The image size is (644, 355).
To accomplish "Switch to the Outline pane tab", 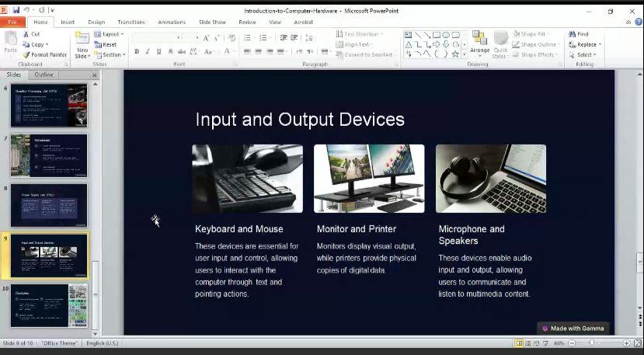I will (x=44, y=75).
